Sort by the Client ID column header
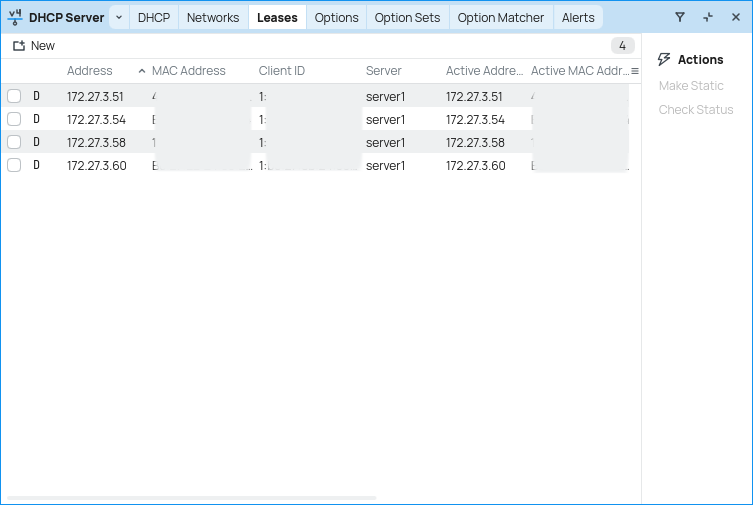 click(281, 71)
